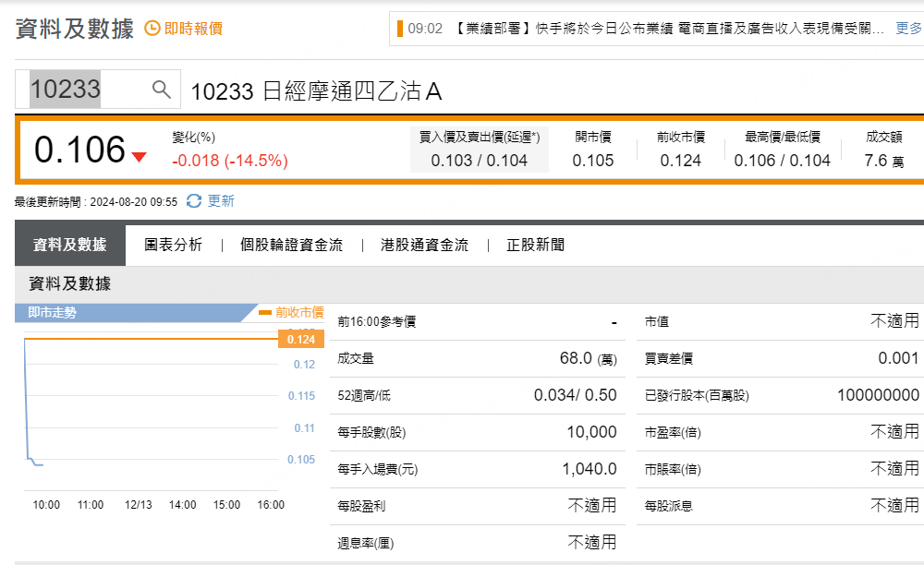The image size is (924, 565).
Task: Click the orange 前收市價 legend marker
Action: [265, 313]
